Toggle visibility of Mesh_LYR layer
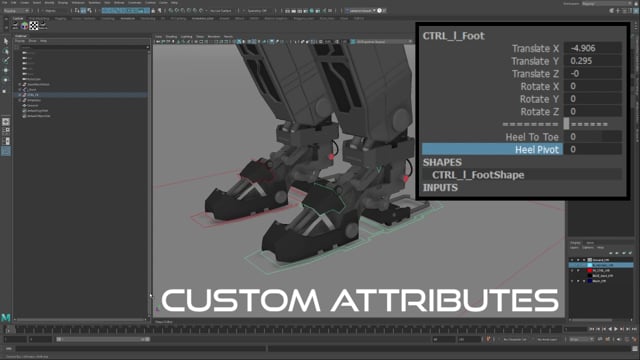Screen dimensions: 640x360 point(572,281)
